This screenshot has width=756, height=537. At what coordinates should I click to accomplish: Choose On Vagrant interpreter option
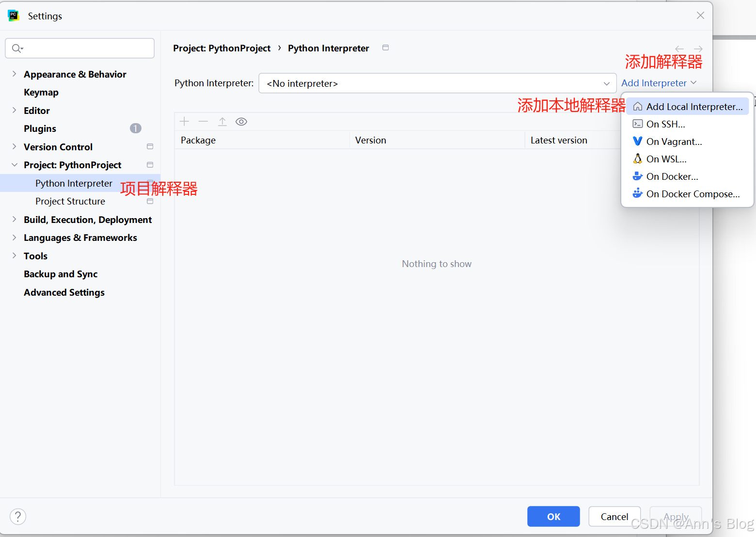tap(687, 142)
